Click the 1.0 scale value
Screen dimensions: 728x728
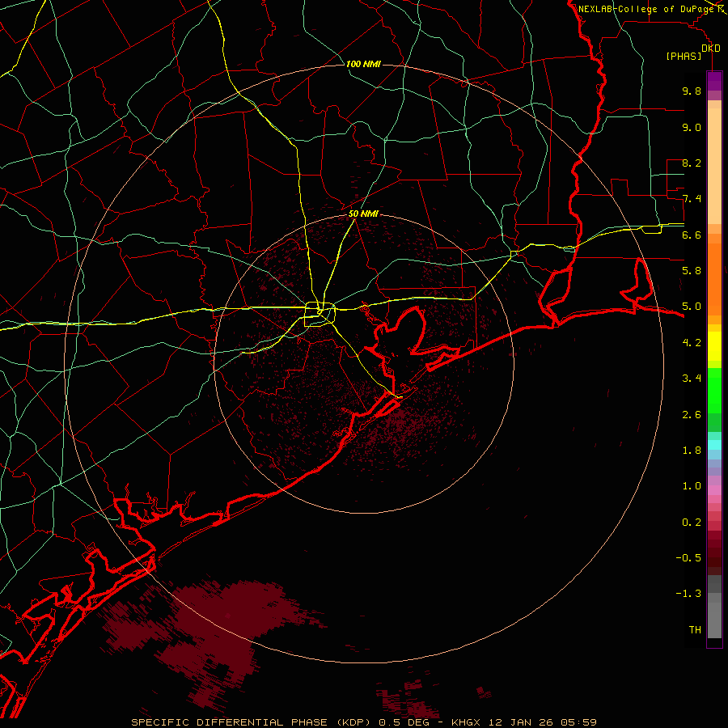coord(692,486)
